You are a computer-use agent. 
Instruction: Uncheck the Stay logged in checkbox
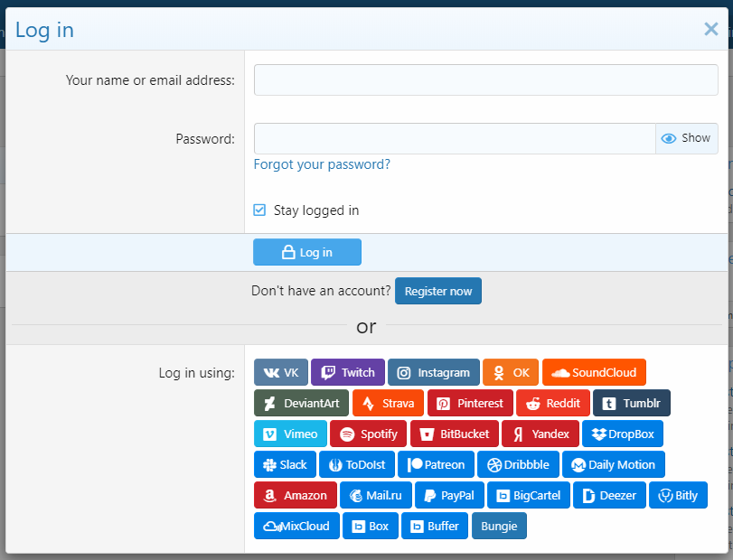(x=259, y=210)
